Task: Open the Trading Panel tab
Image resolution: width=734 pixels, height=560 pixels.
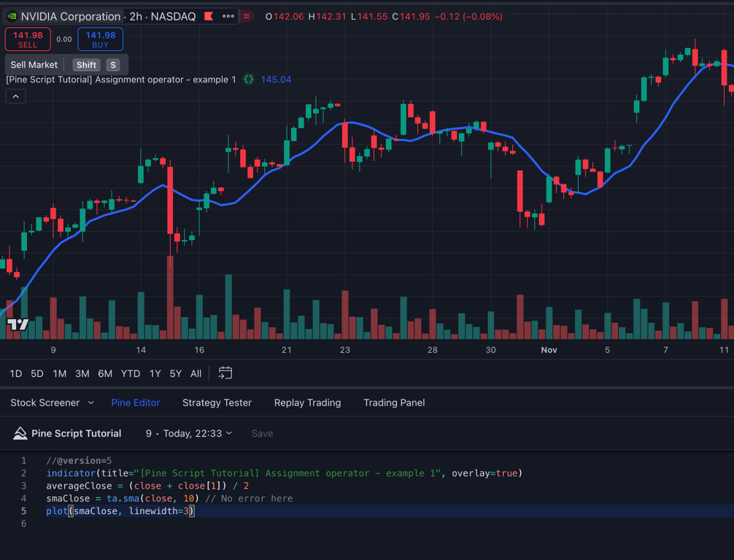Action: tap(394, 402)
